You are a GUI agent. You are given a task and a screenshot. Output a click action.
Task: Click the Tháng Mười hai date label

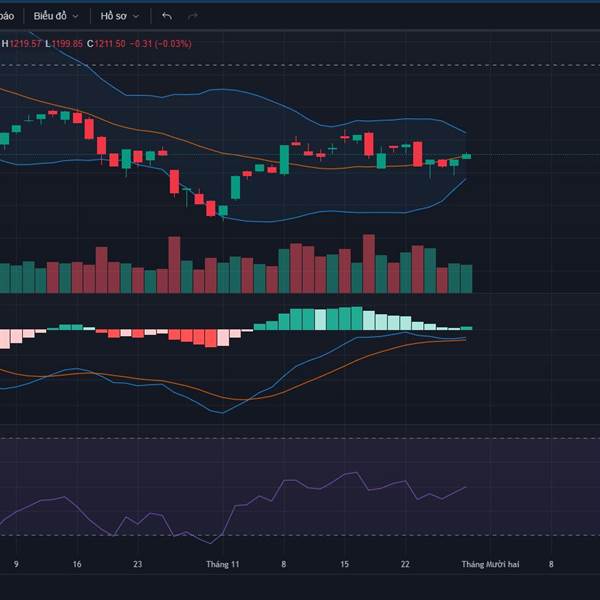tap(490, 564)
